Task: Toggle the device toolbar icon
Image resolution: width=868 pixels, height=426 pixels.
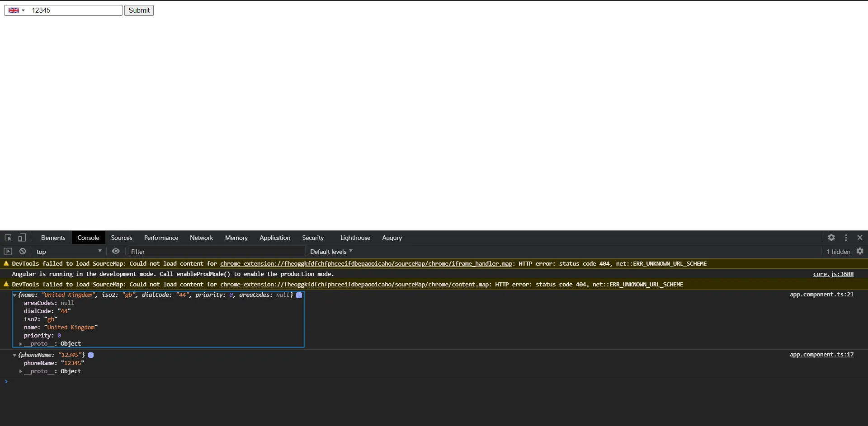Action: click(22, 238)
